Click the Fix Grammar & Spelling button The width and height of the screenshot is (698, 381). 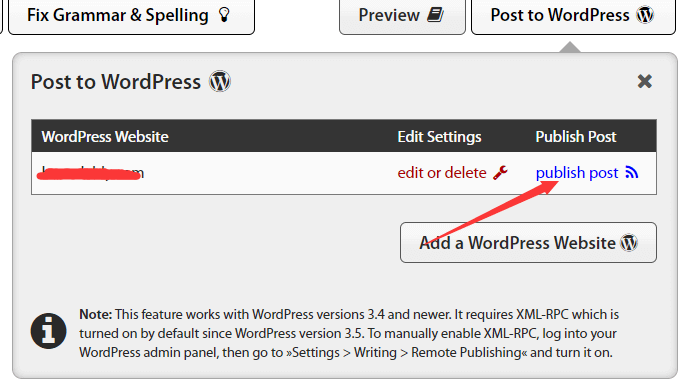[x=131, y=16]
